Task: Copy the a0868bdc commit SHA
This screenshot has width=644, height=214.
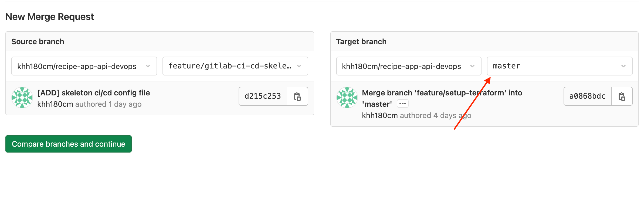Action: click(x=622, y=96)
